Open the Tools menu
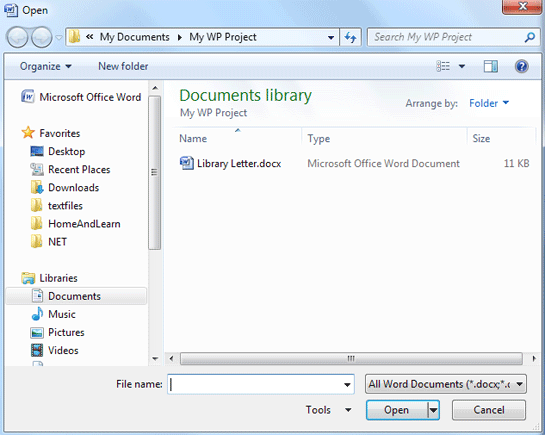 (328, 410)
